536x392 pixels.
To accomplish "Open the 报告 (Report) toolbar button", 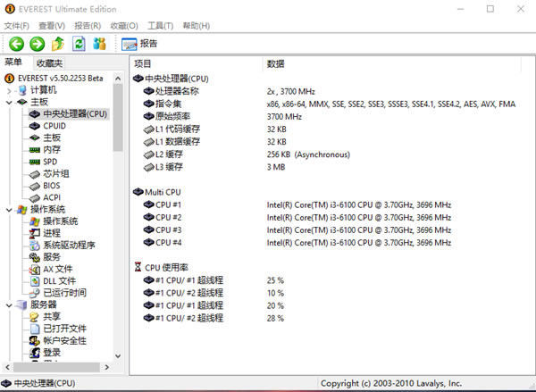I will 139,44.
